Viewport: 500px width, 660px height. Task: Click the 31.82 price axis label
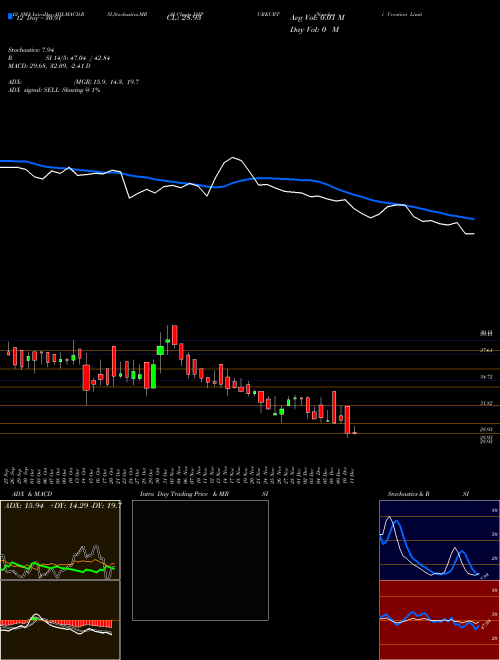pyautogui.click(x=486, y=403)
